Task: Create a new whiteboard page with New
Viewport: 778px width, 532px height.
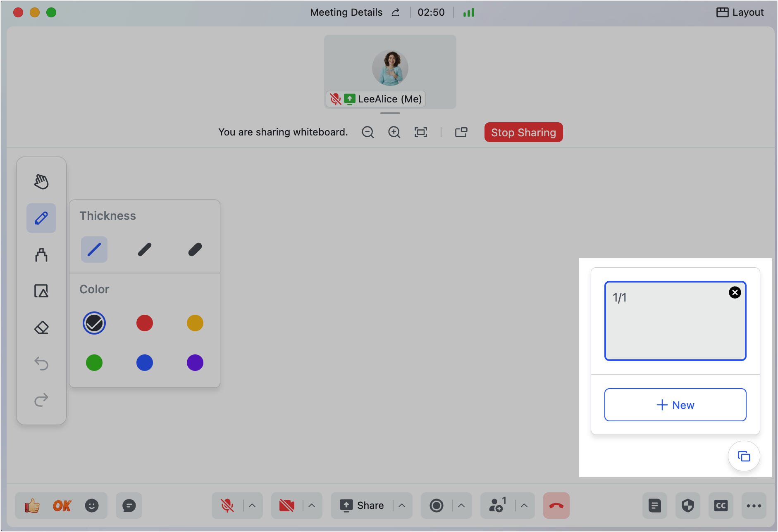Action: pyautogui.click(x=675, y=405)
